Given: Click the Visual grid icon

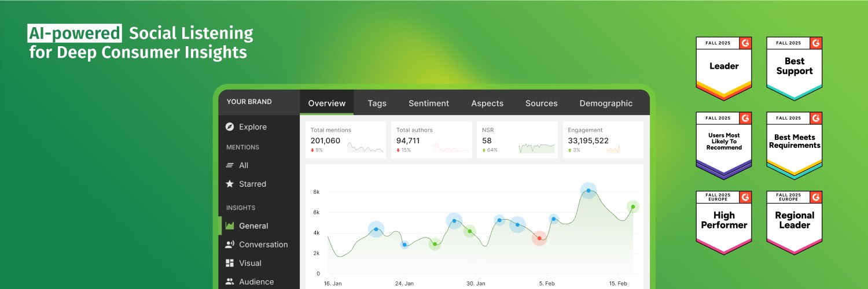Looking at the screenshot, I should pyautogui.click(x=230, y=263).
